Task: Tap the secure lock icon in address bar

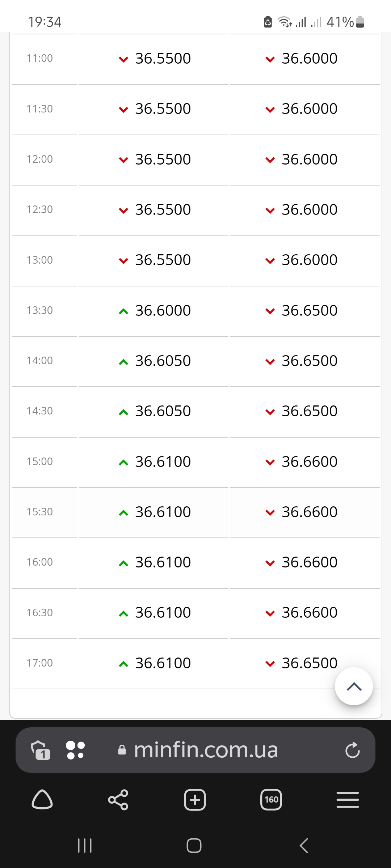Action: point(122,750)
